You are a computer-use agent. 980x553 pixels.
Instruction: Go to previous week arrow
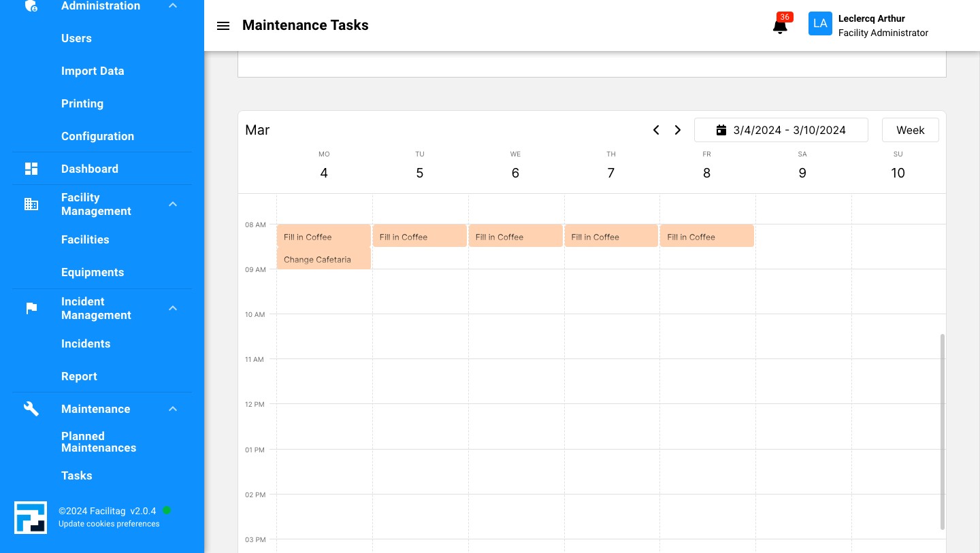656,130
